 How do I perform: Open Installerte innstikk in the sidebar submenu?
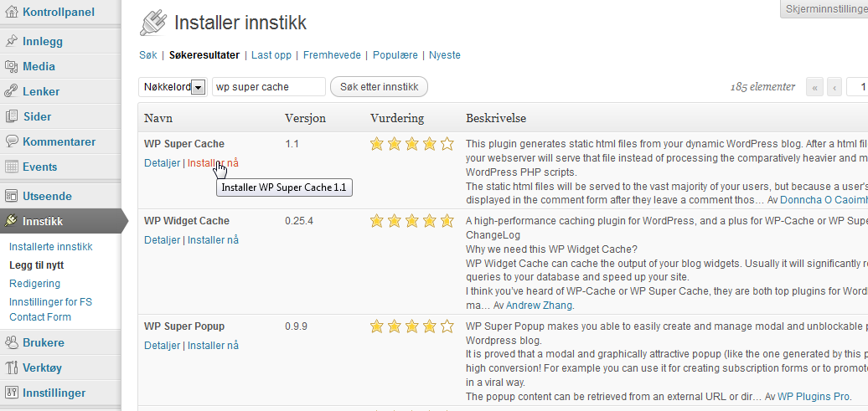click(x=51, y=247)
